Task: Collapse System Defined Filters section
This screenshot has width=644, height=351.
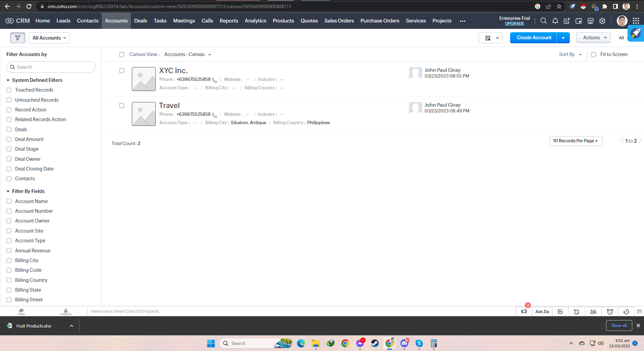Action: point(8,80)
